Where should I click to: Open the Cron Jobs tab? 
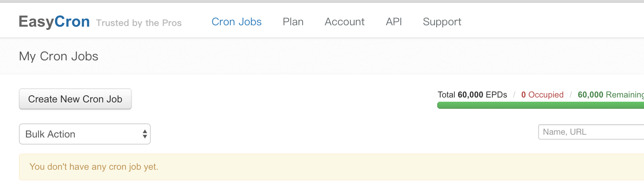[x=237, y=22]
